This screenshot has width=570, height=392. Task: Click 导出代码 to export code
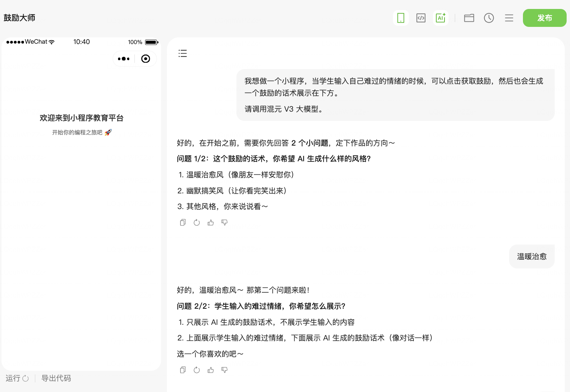56,378
